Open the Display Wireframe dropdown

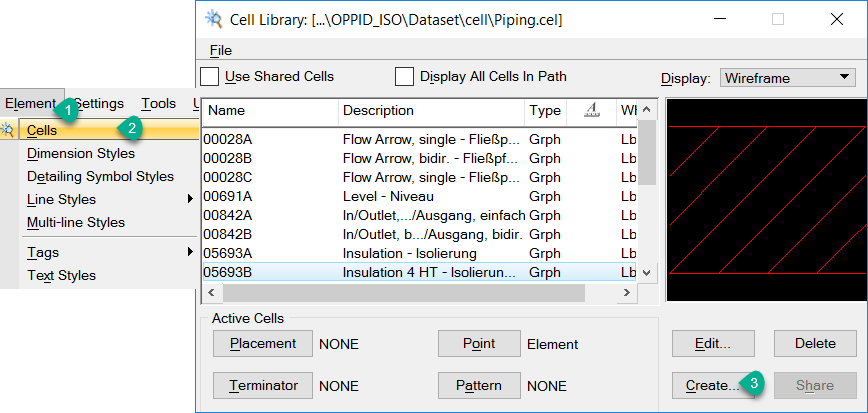(787, 77)
